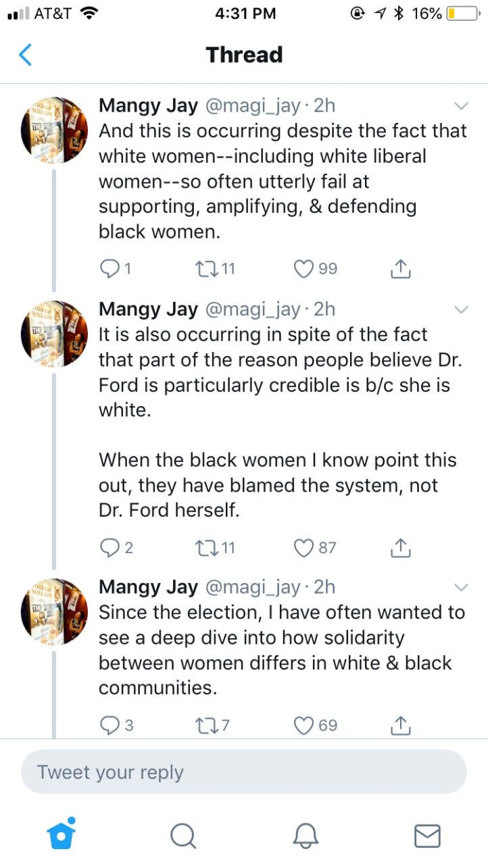The height and width of the screenshot is (868, 488).
Task: Like the tweet with 87 likes
Action: pos(303,548)
